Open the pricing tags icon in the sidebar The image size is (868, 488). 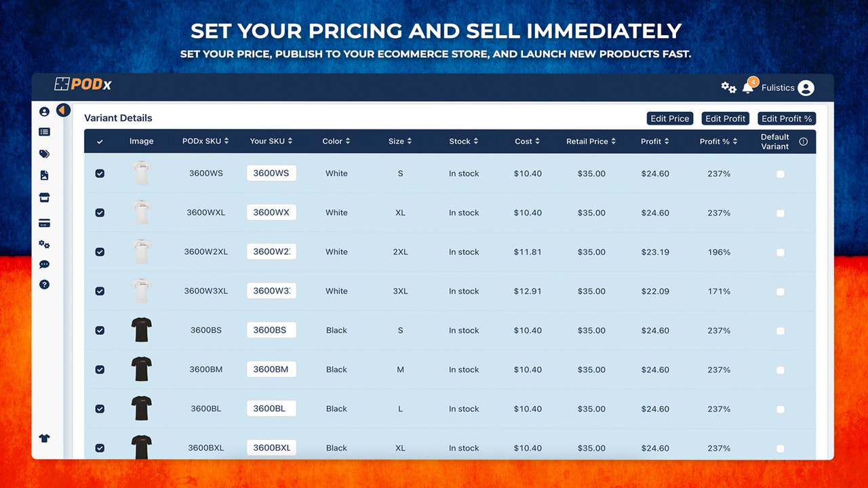coord(44,154)
